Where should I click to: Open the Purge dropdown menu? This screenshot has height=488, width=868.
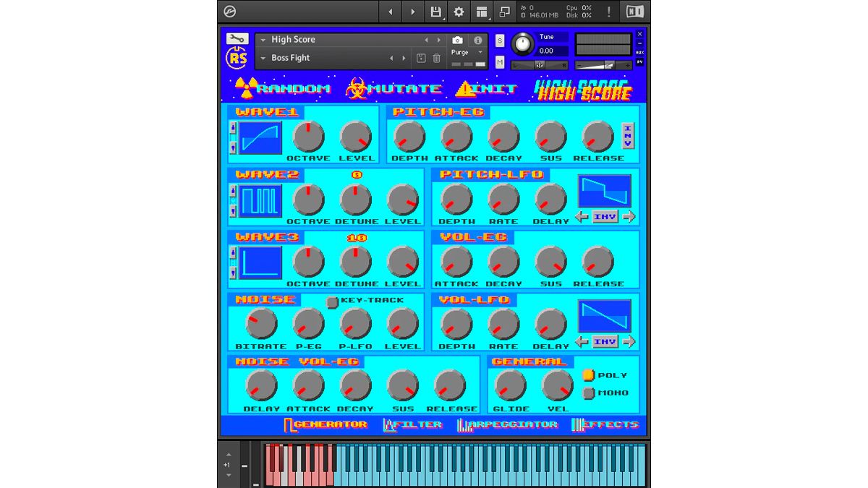(x=467, y=53)
